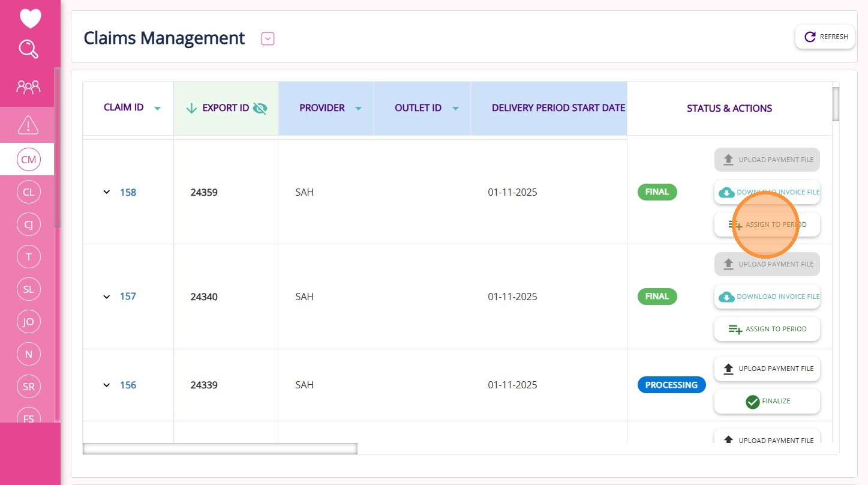Open the JO sidebar item
This screenshot has width=868, height=485.
pyautogui.click(x=28, y=322)
